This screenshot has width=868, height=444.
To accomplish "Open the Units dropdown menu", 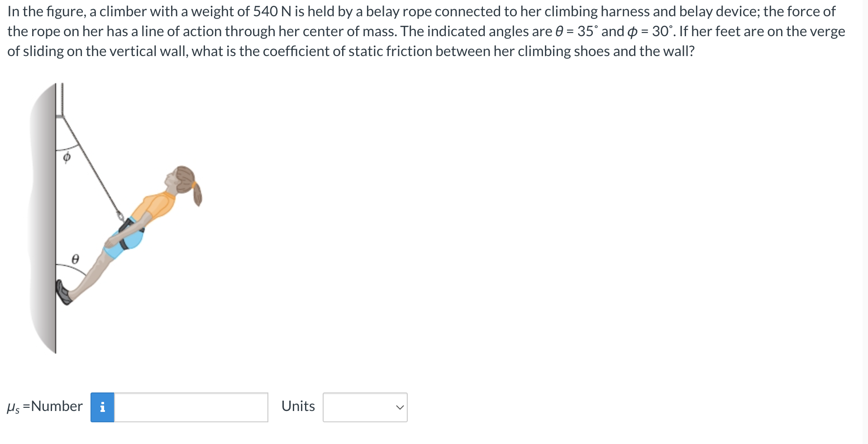I will pos(364,407).
